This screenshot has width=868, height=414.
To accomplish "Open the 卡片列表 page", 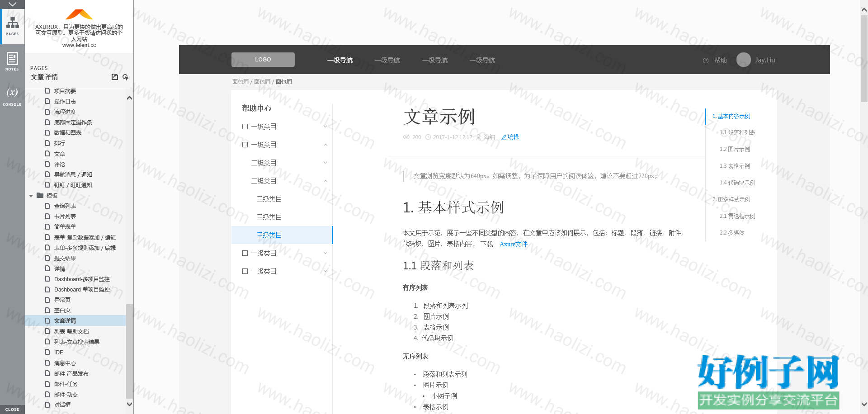I will 65,216.
